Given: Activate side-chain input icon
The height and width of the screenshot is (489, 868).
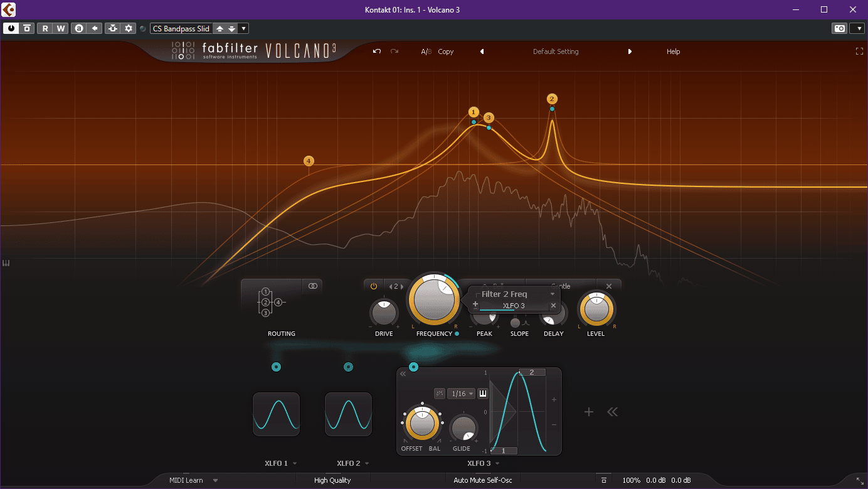Looking at the screenshot, I should pos(112,28).
